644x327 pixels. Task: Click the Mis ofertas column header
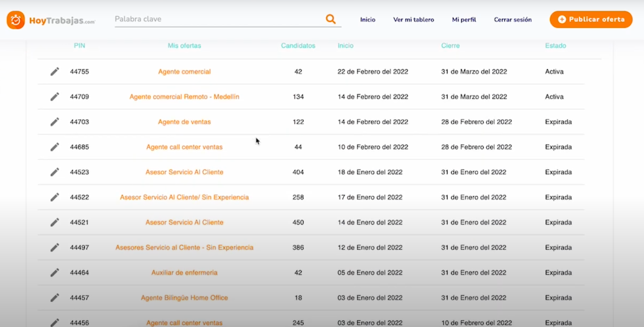(x=184, y=46)
